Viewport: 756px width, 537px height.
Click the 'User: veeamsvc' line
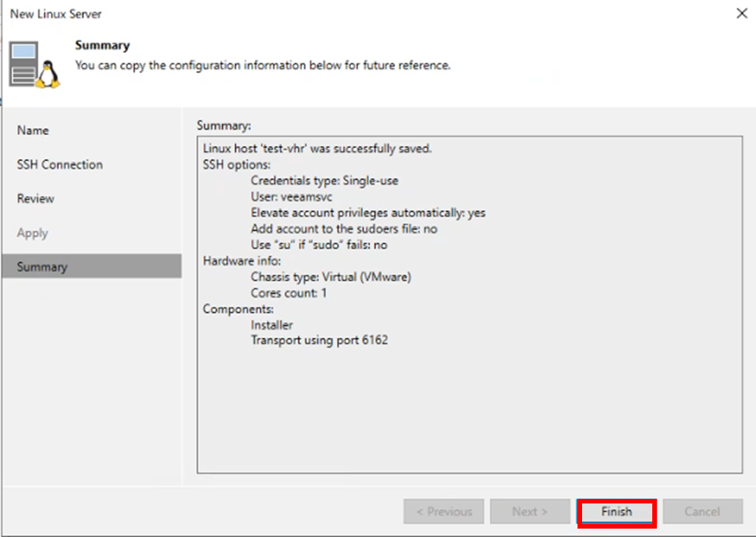[291, 197]
